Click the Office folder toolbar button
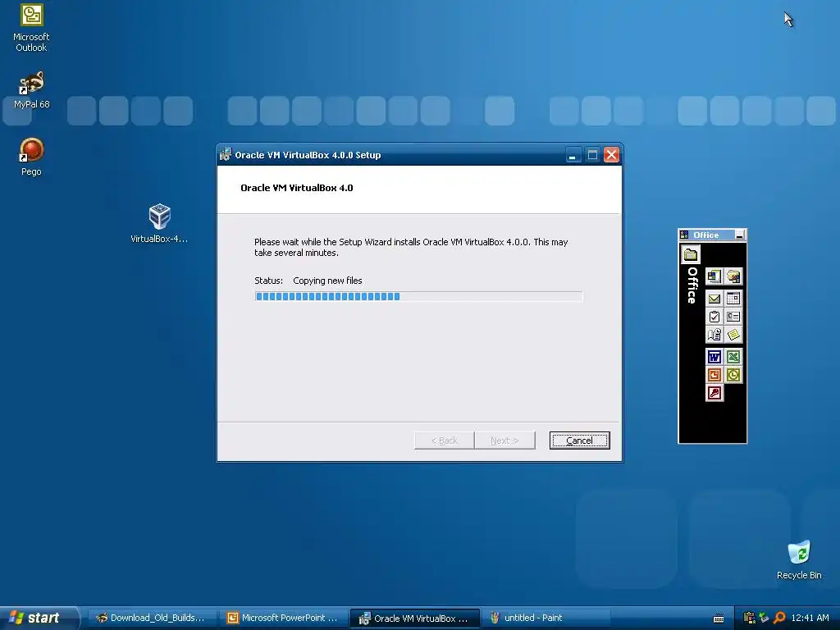Screen dimensions: 840x630 [x=691, y=254]
